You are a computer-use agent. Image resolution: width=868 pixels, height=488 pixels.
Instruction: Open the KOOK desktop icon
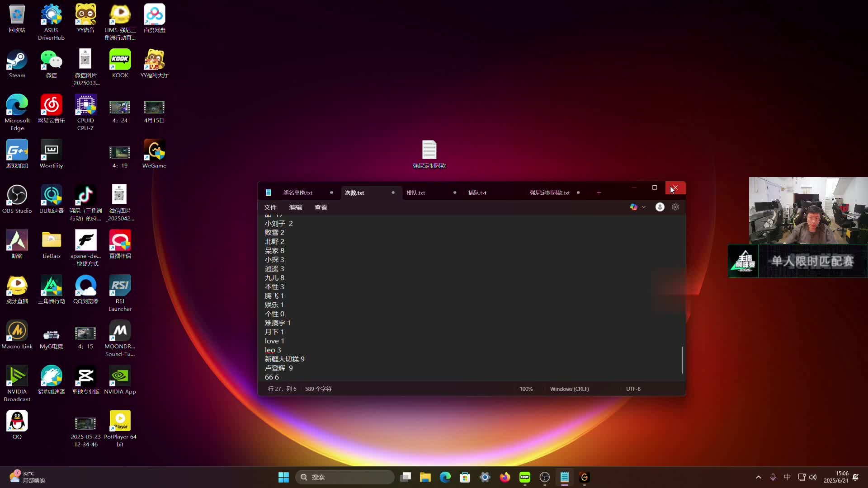click(120, 64)
